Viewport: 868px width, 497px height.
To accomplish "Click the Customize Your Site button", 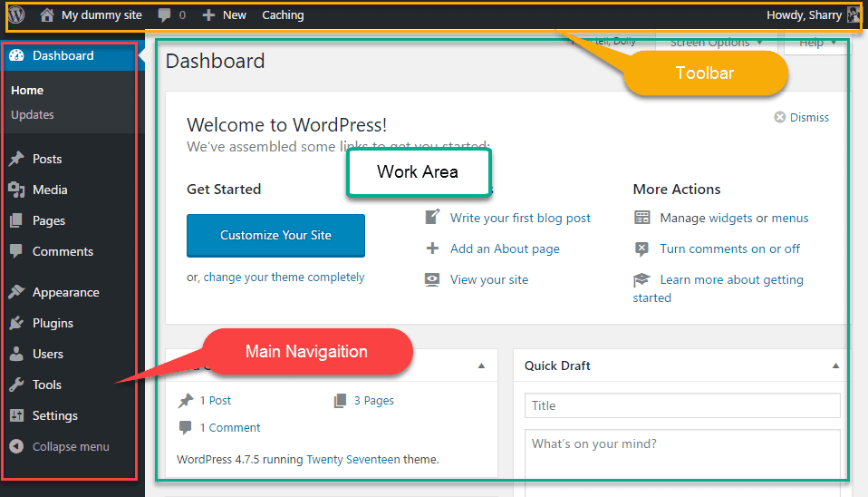I will tap(275, 236).
